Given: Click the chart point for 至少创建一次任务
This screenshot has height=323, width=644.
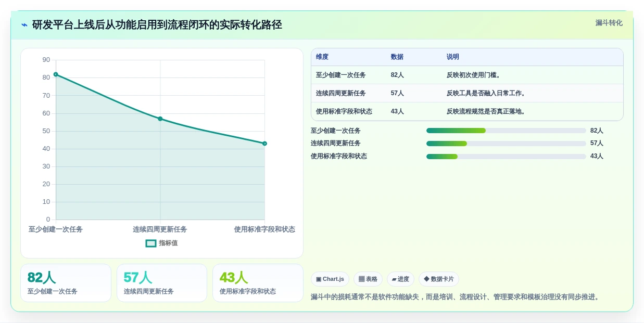Looking at the screenshot, I should [56, 74].
